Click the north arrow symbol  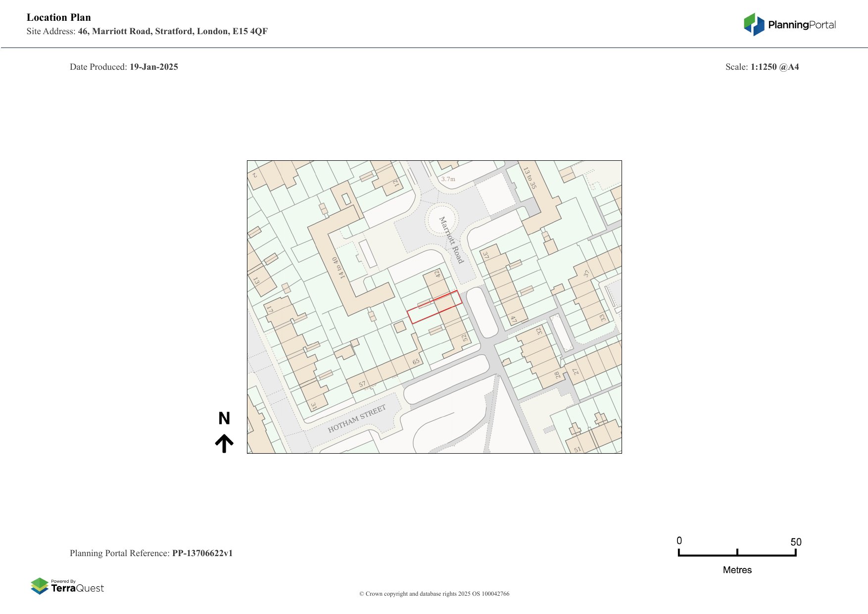click(x=224, y=443)
